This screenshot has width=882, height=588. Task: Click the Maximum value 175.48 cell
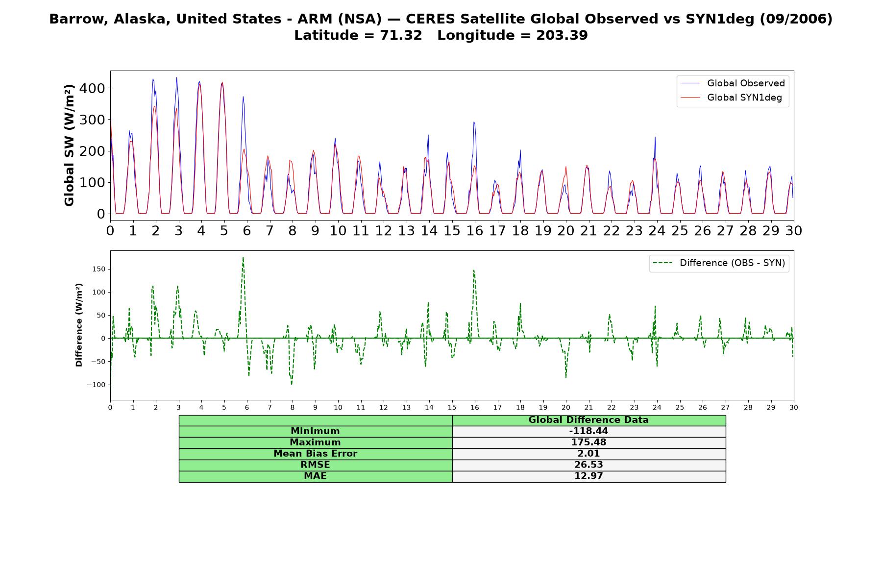tap(589, 442)
